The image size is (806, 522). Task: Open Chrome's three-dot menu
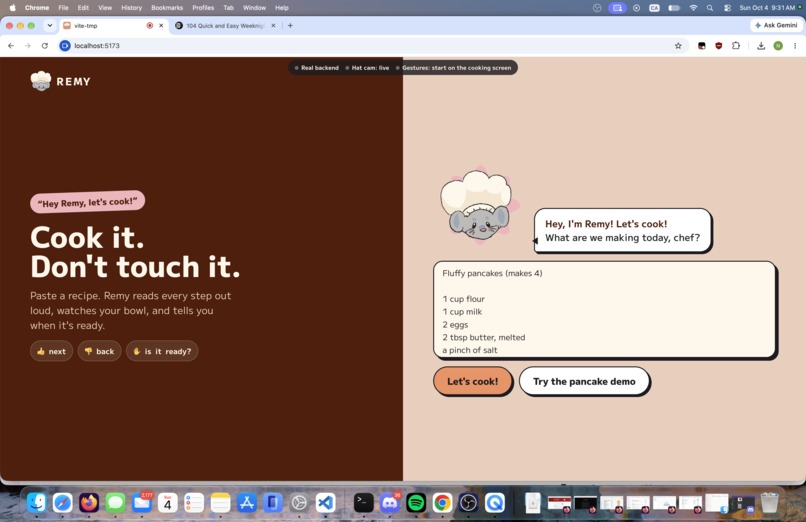point(795,46)
